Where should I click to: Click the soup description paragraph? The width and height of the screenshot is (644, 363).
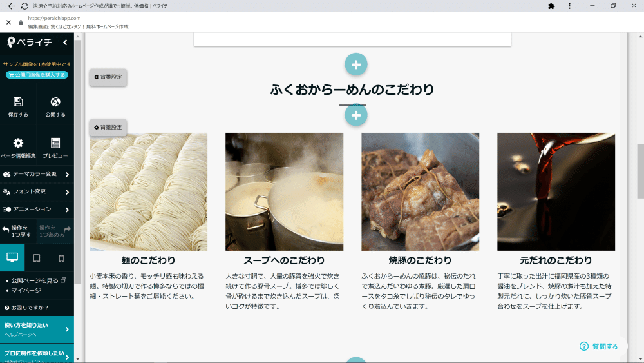tap(283, 291)
